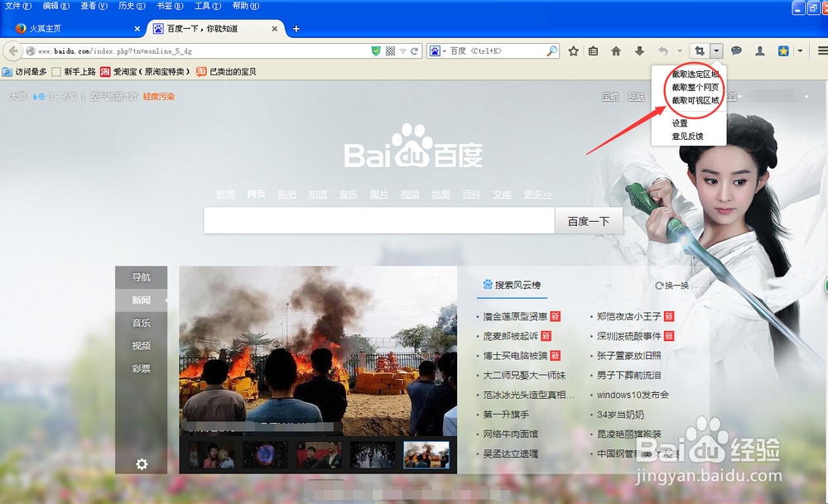Click inside the Baidu search input field
Viewport: 828px width, 504px height.
point(377,220)
